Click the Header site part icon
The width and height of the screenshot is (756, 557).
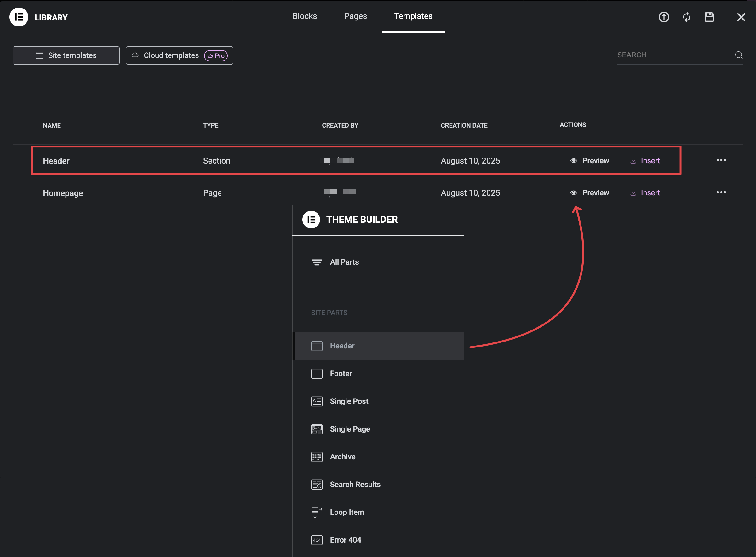[x=317, y=346]
